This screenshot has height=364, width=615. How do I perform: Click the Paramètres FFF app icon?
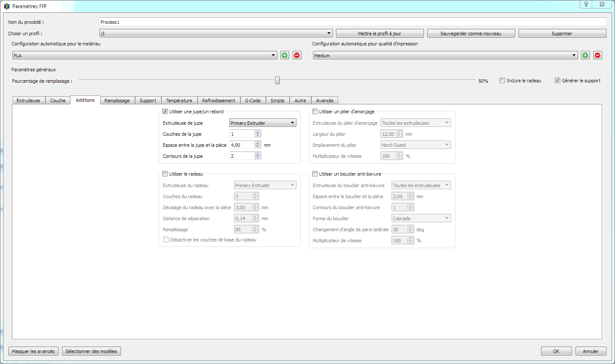pos(7,6)
